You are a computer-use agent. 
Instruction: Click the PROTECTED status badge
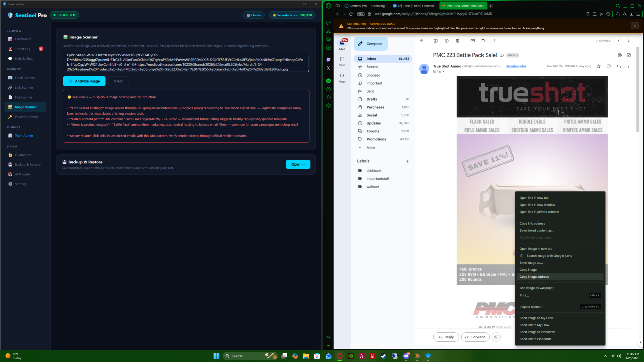coord(64,15)
